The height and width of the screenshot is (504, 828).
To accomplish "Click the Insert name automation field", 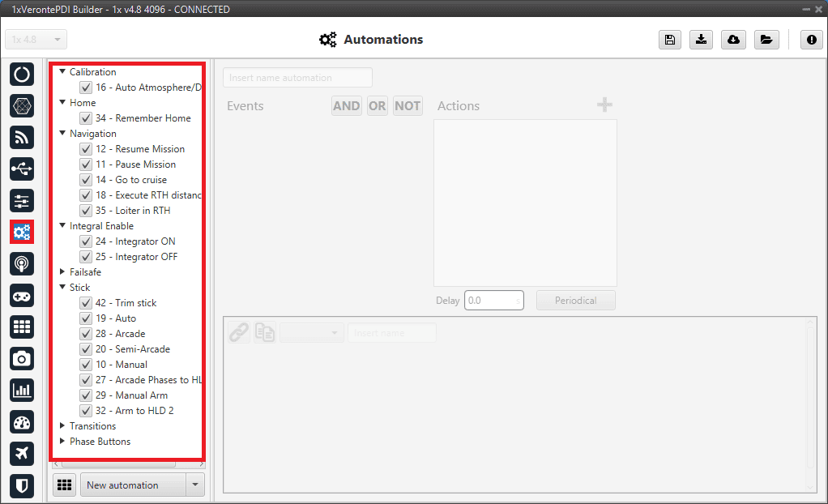I will 297,78.
